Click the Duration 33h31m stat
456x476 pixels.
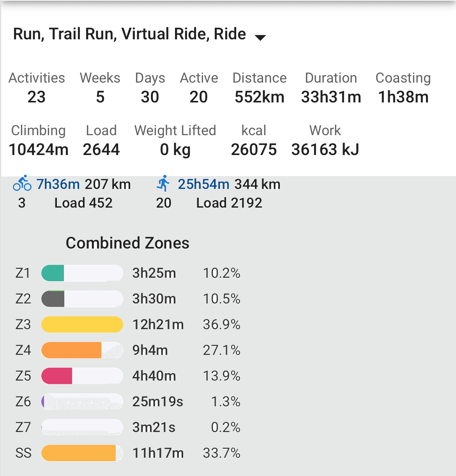[331, 88]
